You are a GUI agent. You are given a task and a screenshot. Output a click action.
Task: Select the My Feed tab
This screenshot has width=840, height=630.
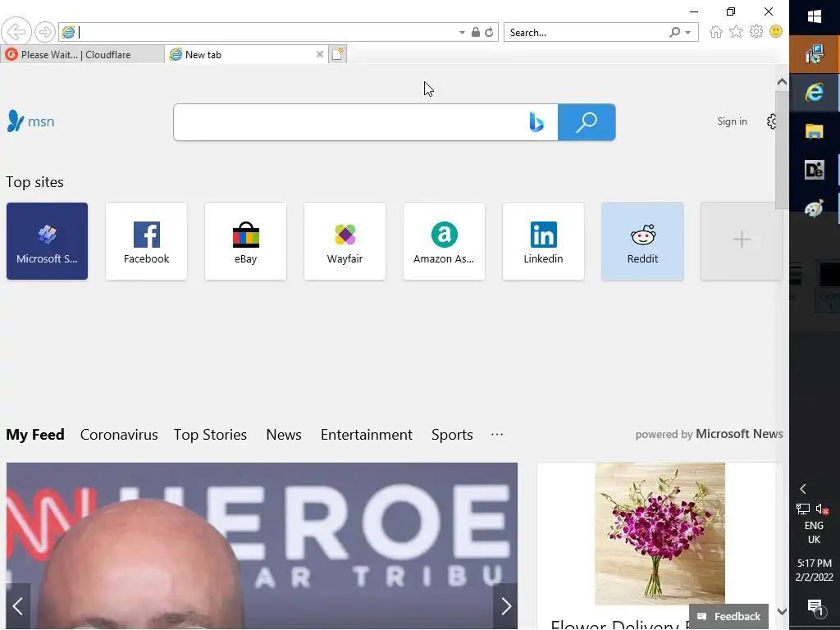coord(35,435)
